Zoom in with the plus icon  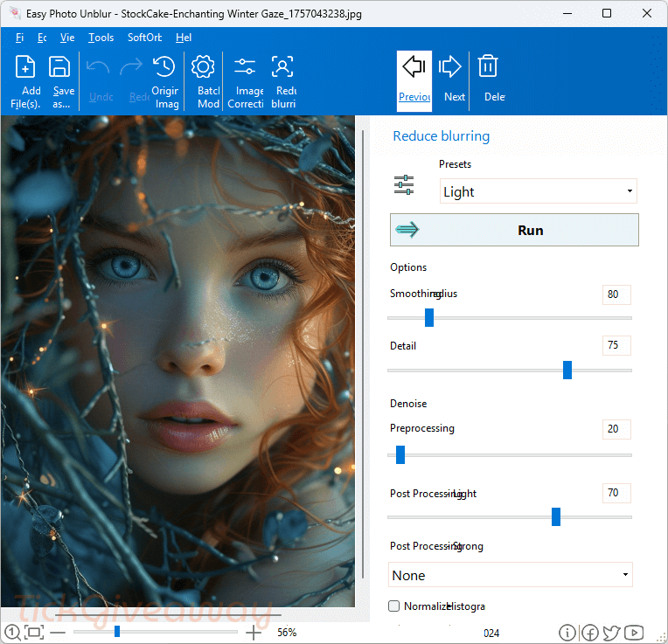[x=254, y=633]
